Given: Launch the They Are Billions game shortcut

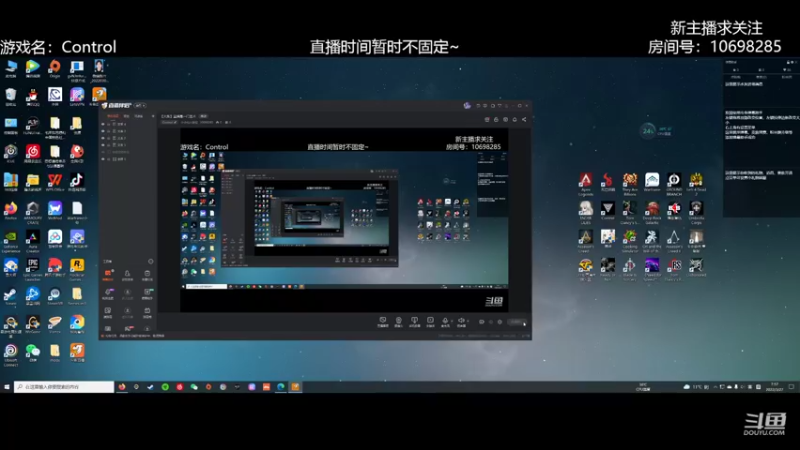Looking at the screenshot, I should 630,184.
